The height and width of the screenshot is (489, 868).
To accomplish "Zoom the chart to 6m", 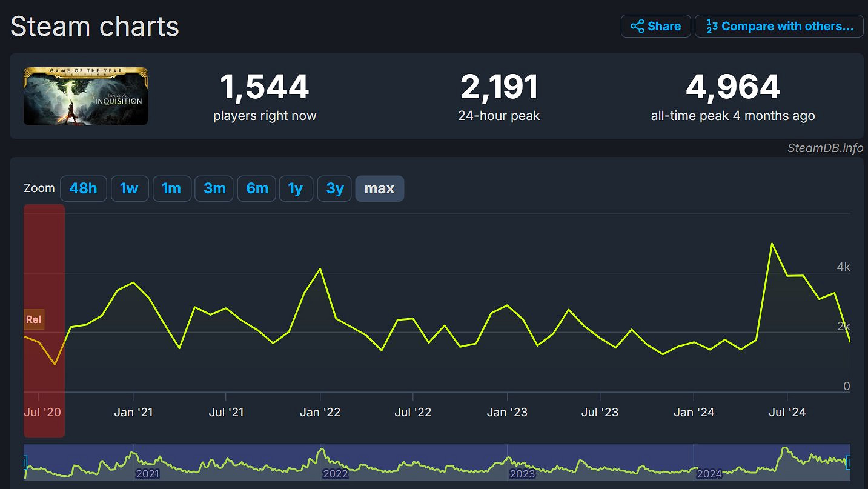I will pos(257,188).
